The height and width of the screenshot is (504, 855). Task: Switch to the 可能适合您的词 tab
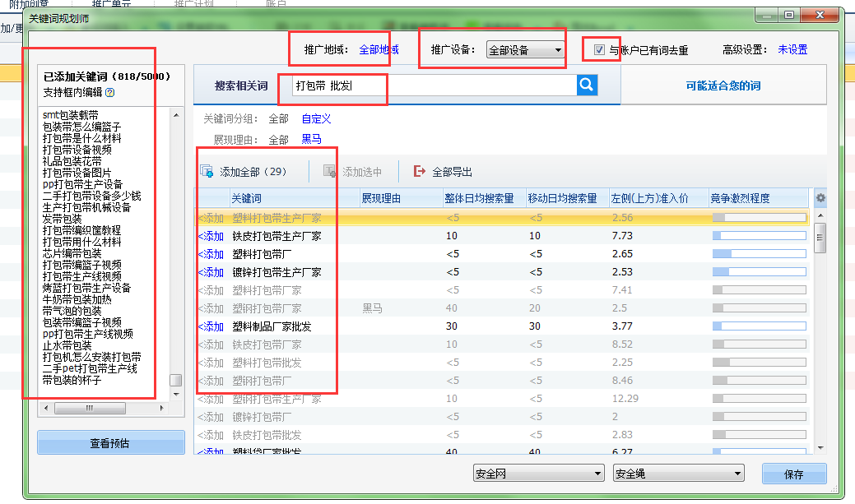(x=723, y=86)
